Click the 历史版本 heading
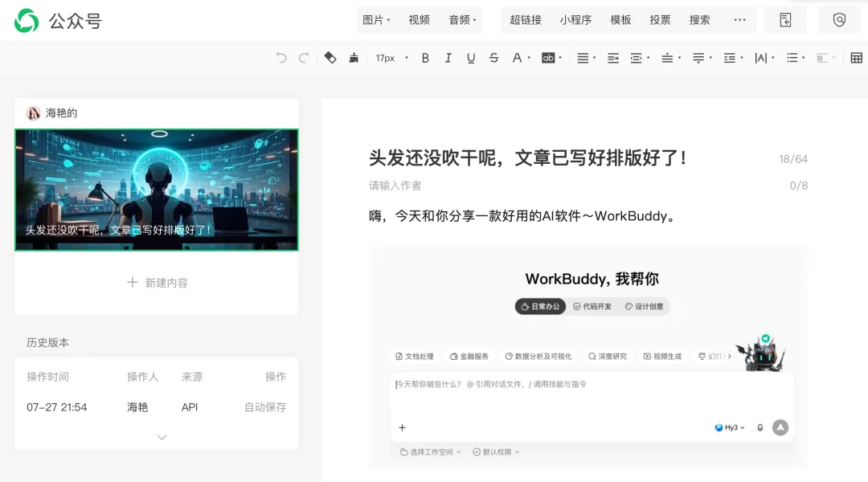This screenshot has width=868, height=482. pos(47,342)
